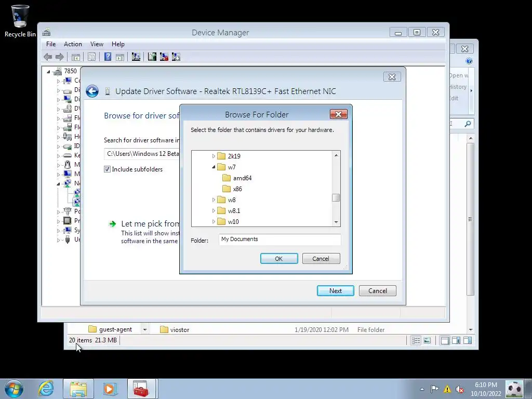
Task: Click folder tree scroll down arrow
Action: tap(336, 222)
